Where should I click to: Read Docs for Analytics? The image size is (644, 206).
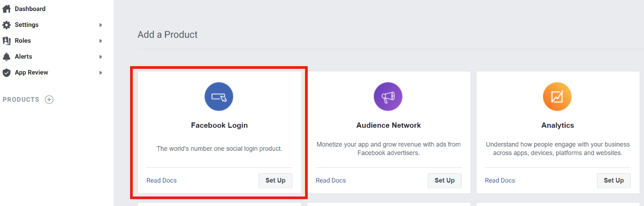[500, 181]
